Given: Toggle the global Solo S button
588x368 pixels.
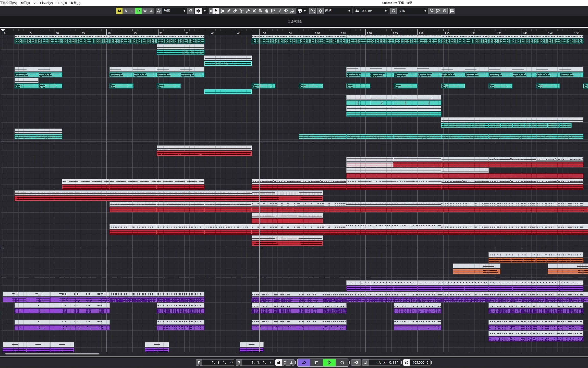Looking at the screenshot, I should tap(126, 11).
